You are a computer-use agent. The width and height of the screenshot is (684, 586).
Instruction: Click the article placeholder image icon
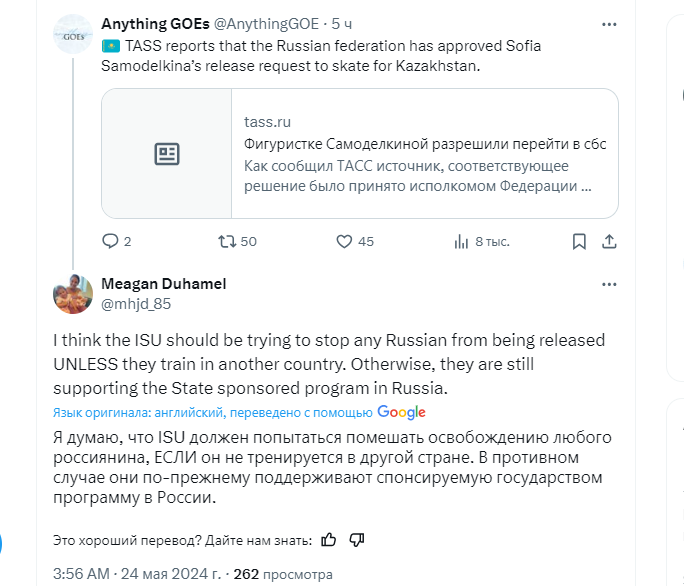point(167,154)
